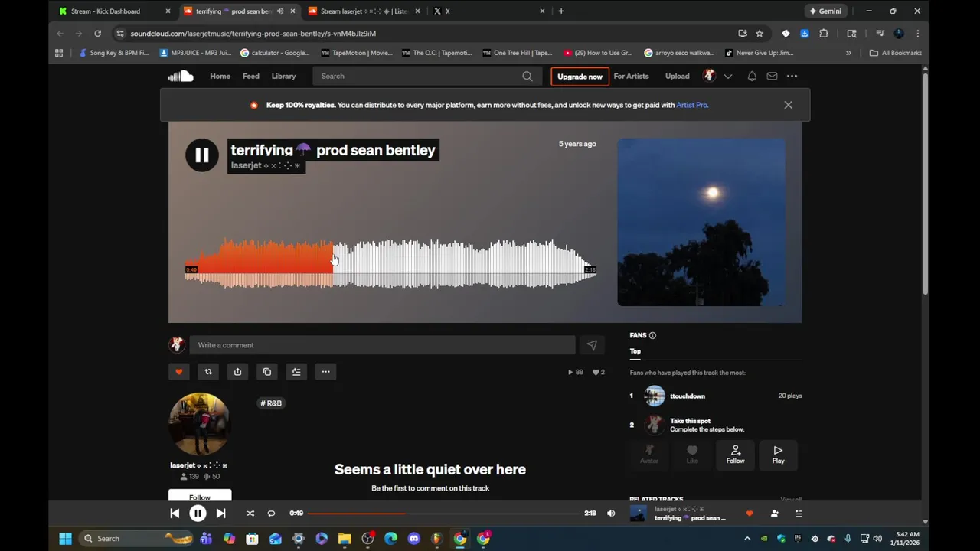Expand the hidden bookmarks overflow chevron
This screenshot has width=980, height=551.
pos(848,53)
